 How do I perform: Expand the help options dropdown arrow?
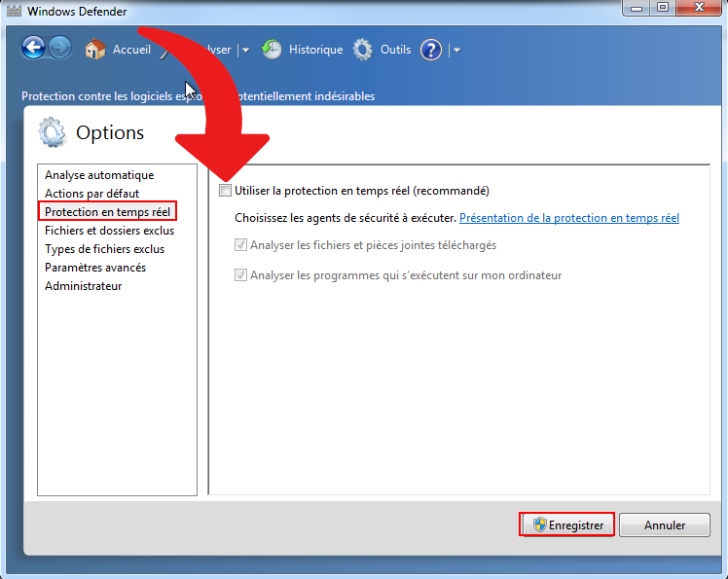456,51
